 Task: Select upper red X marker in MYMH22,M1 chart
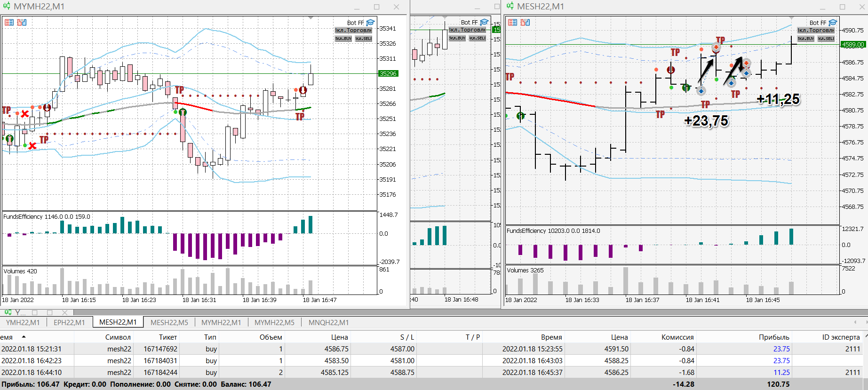coord(25,114)
